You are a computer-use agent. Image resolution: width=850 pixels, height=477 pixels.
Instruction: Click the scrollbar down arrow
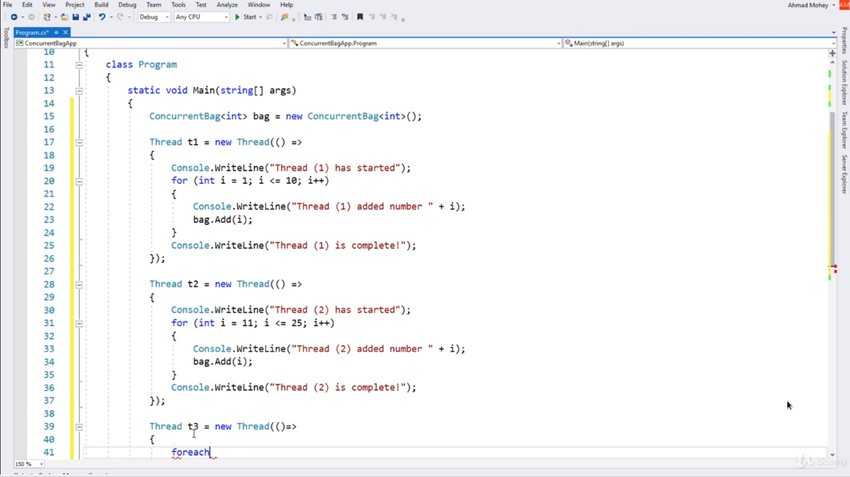[x=832, y=455]
